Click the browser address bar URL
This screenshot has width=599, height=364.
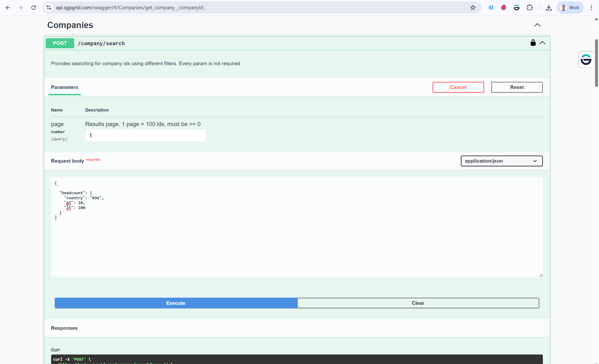(131, 8)
